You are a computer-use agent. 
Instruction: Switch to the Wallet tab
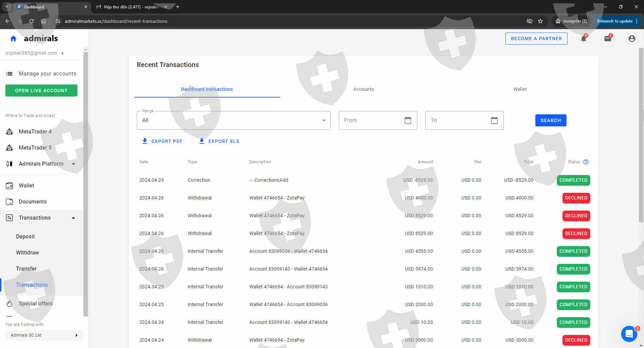(x=520, y=89)
